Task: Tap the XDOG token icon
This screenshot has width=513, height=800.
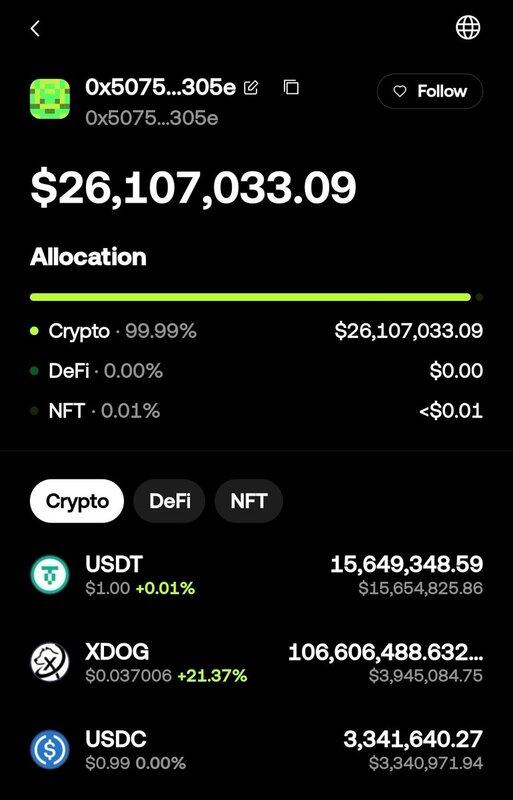Action: (50, 662)
